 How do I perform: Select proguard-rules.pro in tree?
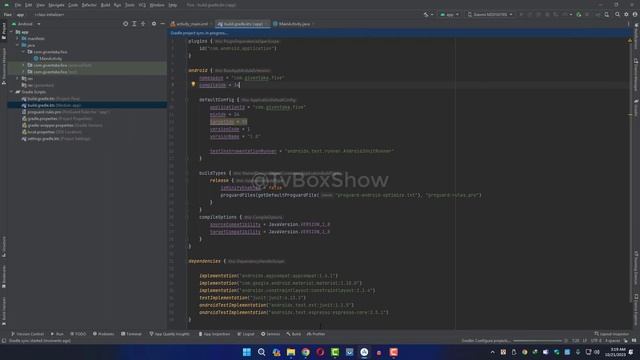click(x=65, y=112)
